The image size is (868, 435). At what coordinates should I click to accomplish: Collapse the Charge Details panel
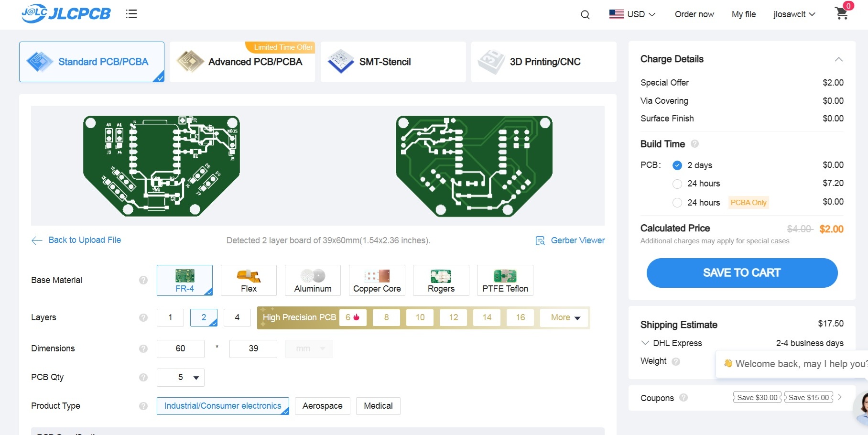click(838, 59)
